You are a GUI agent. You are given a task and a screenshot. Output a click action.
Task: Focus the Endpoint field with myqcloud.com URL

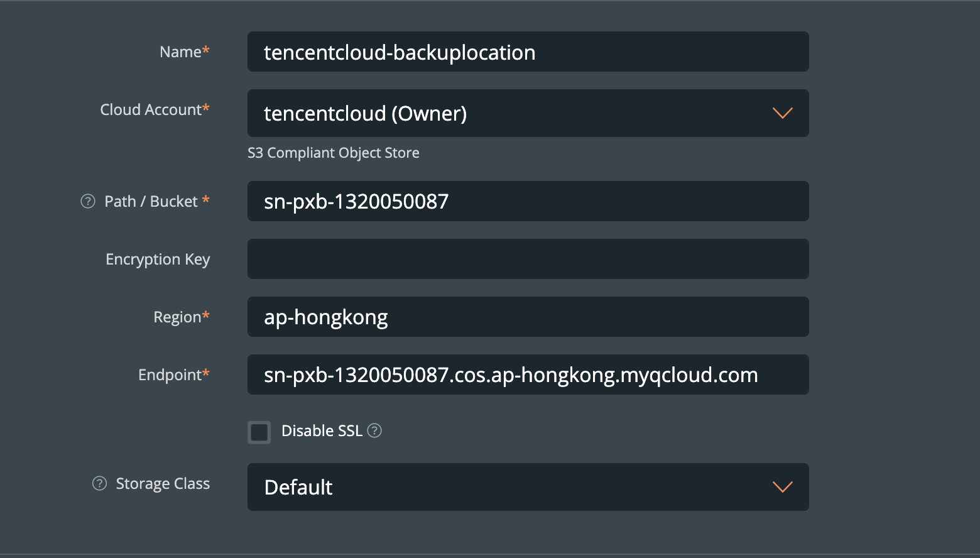click(x=528, y=375)
